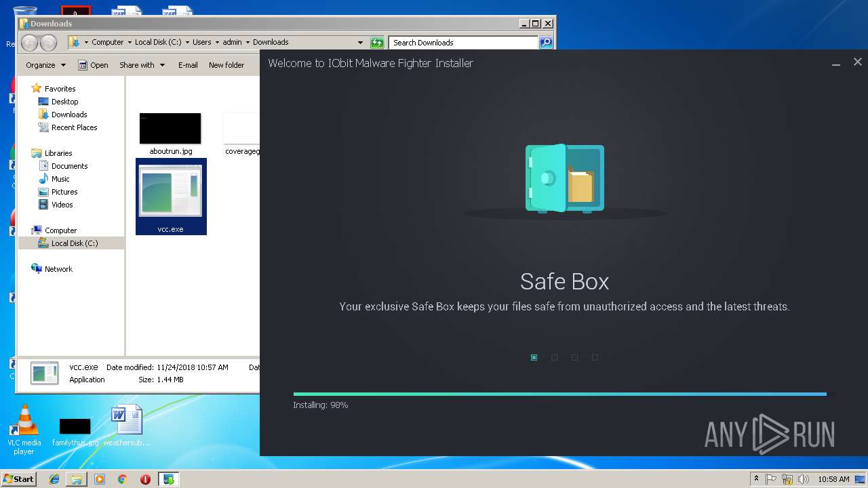Close the IObit Malware Fighter installer
This screenshot has height=488, width=868.
858,62
